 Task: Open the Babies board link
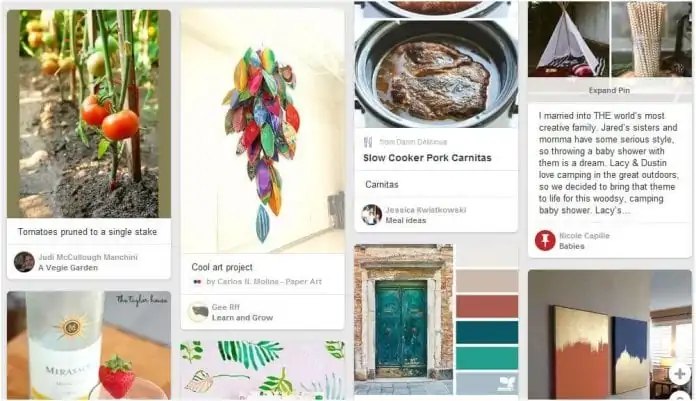click(x=572, y=246)
